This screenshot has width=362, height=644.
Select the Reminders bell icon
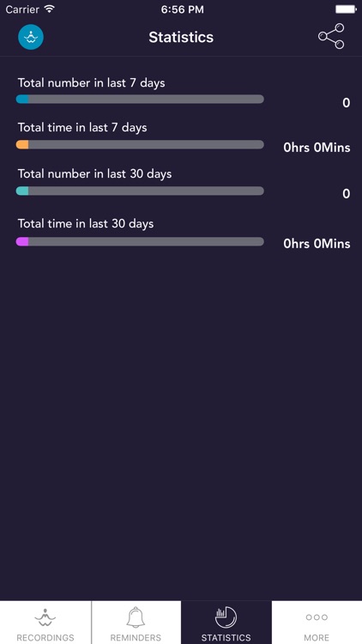[x=136, y=617]
